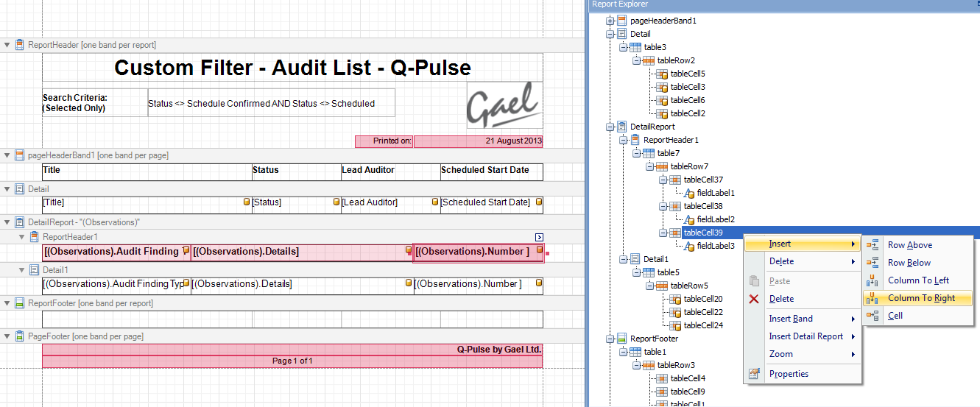
Task: Select tableCell38 in Report Explorer
Action: 703,206
